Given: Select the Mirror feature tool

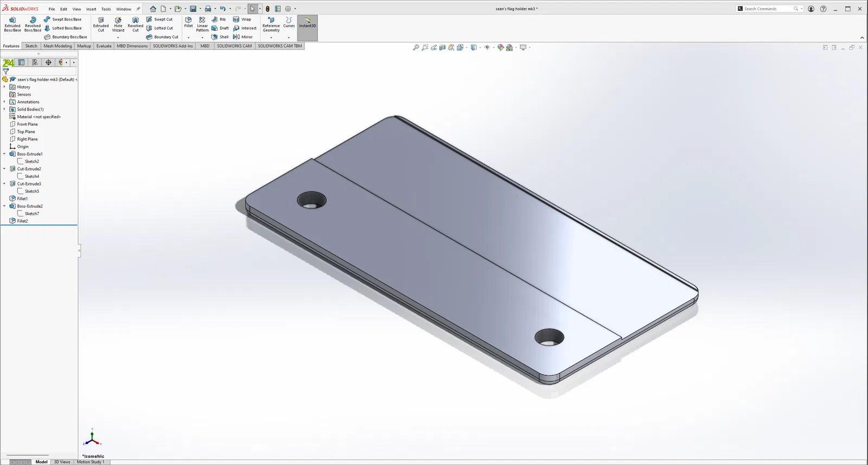Looking at the screenshot, I should coord(242,37).
